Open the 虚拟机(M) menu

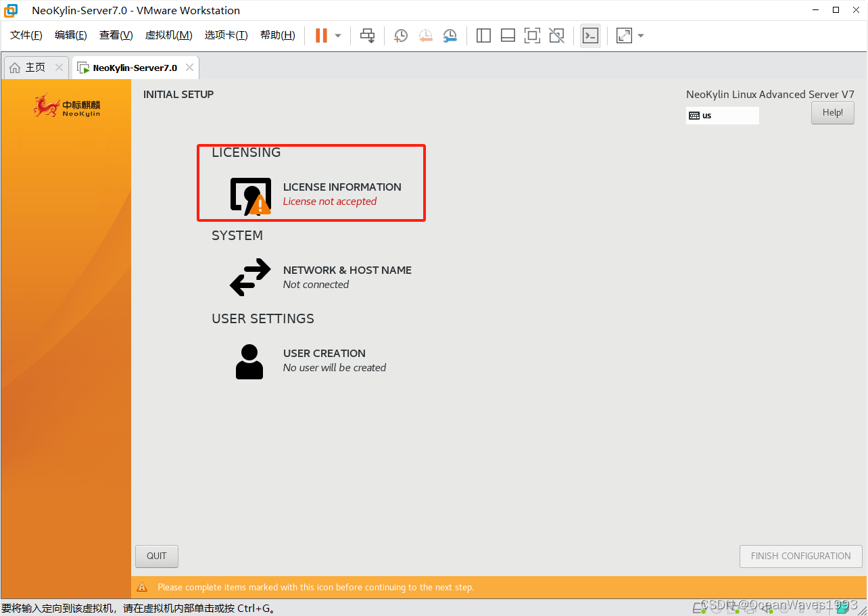(169, 35)
